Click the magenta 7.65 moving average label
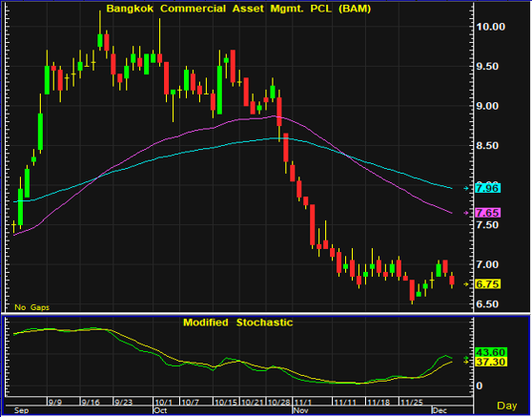 click(x=488, y=213)
